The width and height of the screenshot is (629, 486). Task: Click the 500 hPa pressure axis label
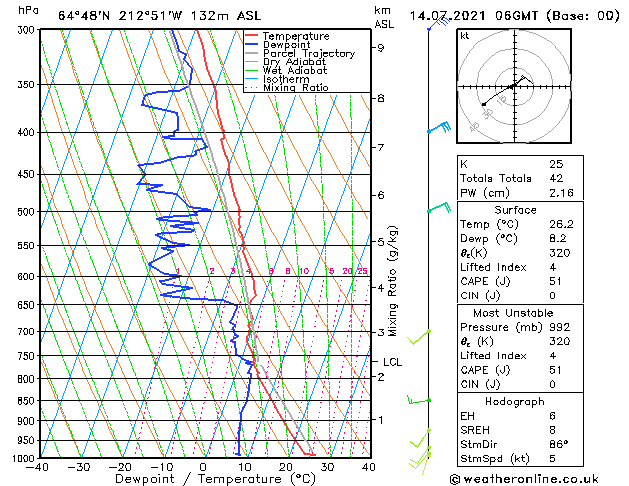pyautogui.click(x=26, y=211)
